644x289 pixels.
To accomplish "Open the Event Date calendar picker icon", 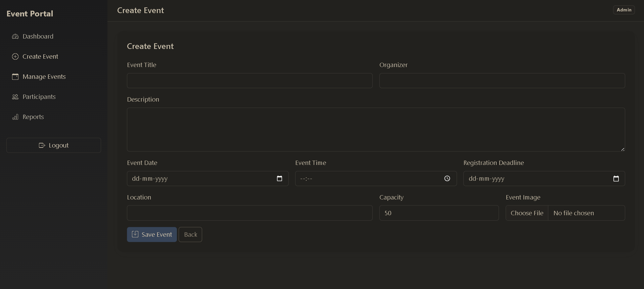I will (x=279, y=179).
